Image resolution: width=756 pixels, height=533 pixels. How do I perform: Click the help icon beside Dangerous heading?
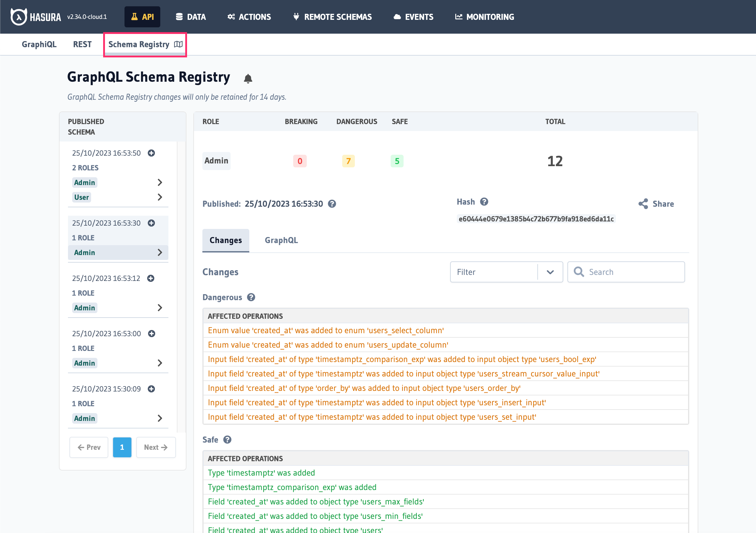point(251,297)
